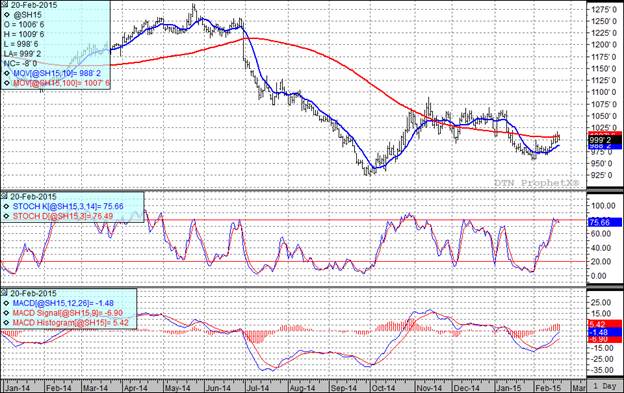The width and height of the screenshot is (624, 393).
Task: Click the blue 75.66 stochastic value tag
Action: tap(604, 222)
